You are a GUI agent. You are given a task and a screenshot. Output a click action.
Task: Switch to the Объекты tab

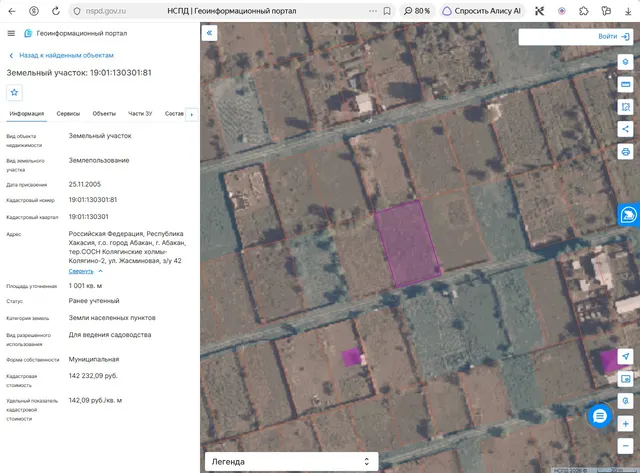pos(104,113)
